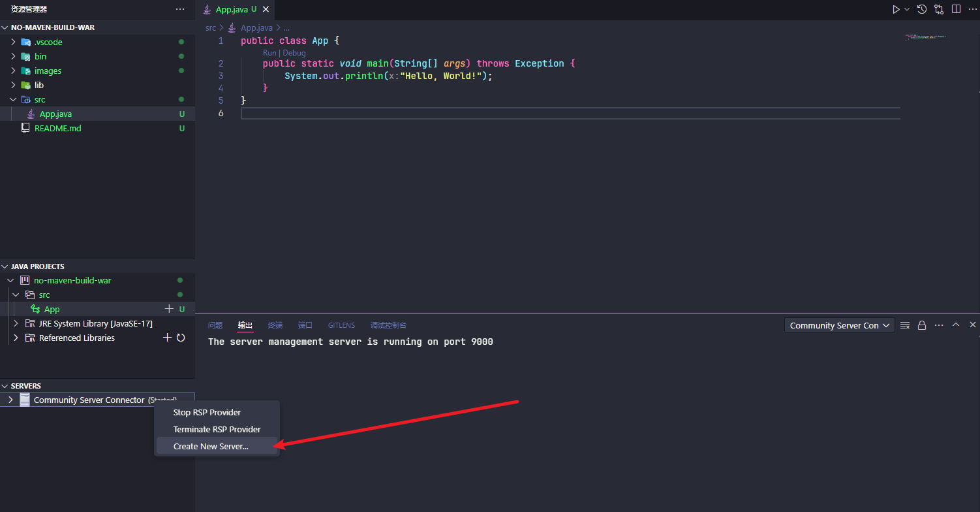Switch to the 终端 panel tab
This screenshot has width=980, height=512.
point(275,325)
